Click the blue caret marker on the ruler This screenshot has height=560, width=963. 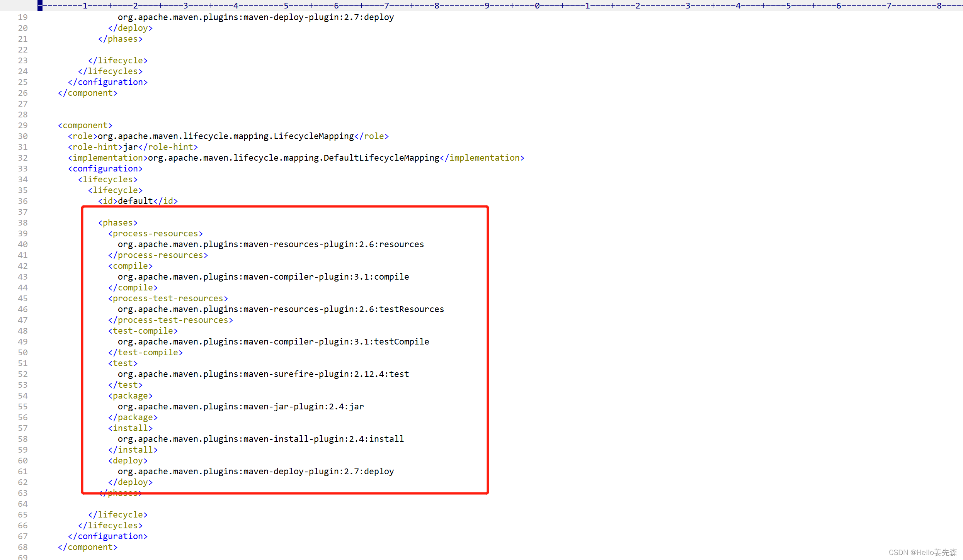click(40, 5)
